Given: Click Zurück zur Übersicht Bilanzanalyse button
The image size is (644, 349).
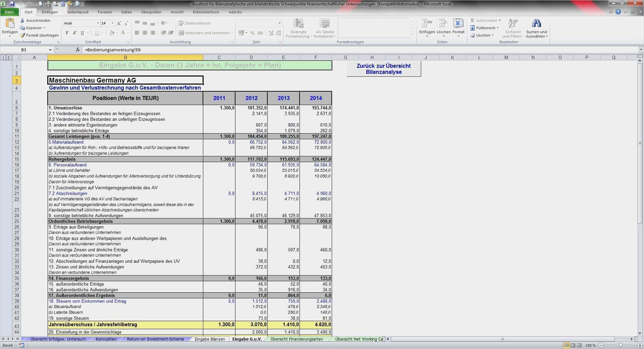Looking at the screenshot, I should tap(383, 69).
